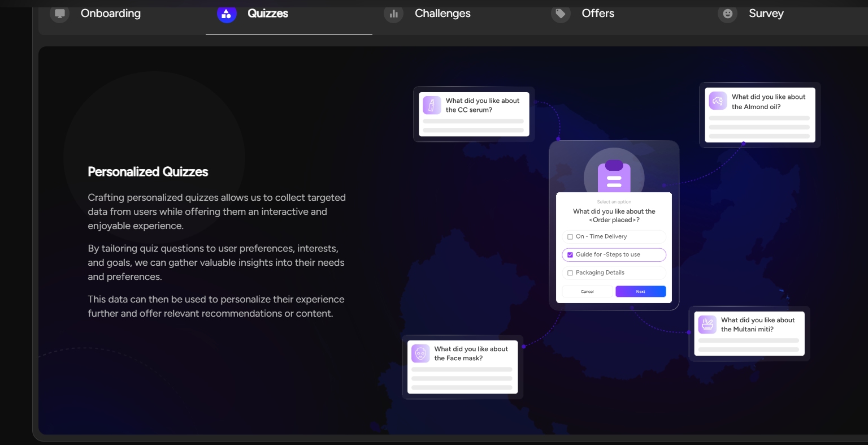Uncheck the Guide for Steps to use option

[x=570, y=255]
